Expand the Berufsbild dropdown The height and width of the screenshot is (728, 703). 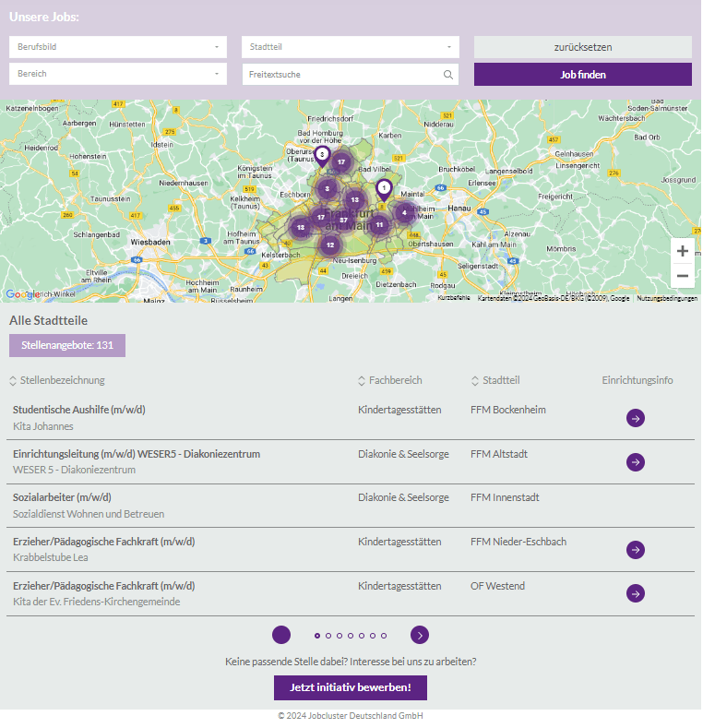(x=118, y=47)
